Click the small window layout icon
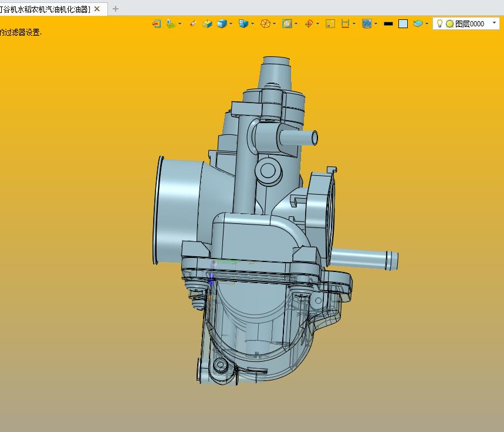This screenshot has width=504, height=432. pyautogui.click(x=330, y=24)
